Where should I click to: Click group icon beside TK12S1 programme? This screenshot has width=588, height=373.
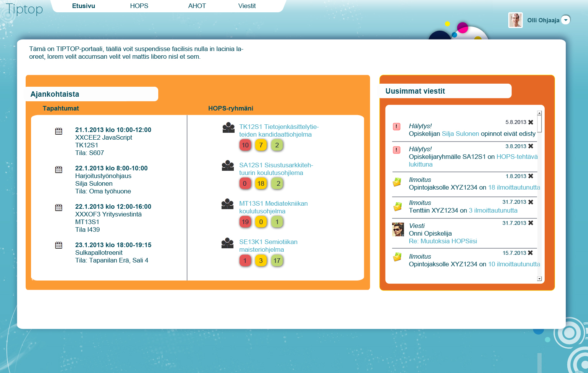(x=228, y=127)
